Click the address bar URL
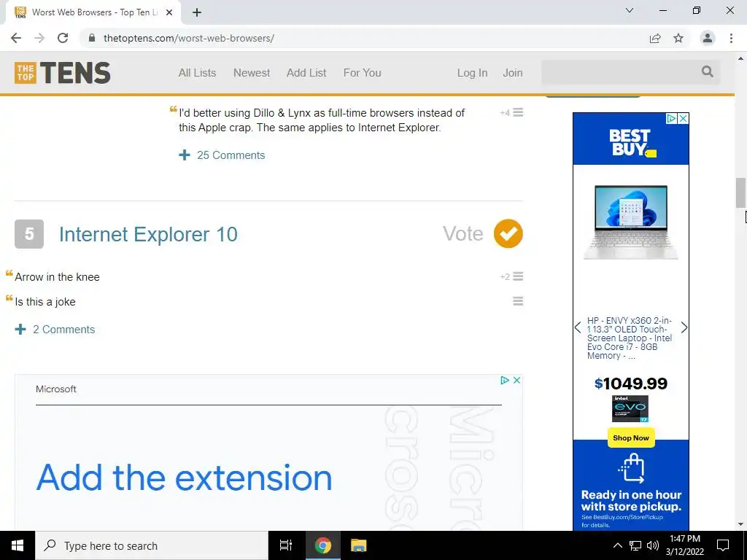This screenshot has width=747, height=560. click(x=189, y=38)
